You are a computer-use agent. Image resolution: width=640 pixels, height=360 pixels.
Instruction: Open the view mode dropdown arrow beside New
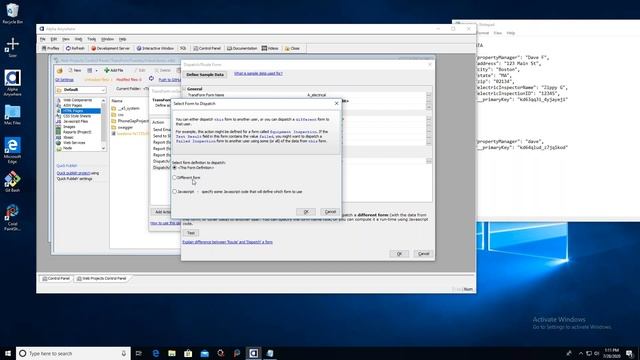[x=96, y=71]
